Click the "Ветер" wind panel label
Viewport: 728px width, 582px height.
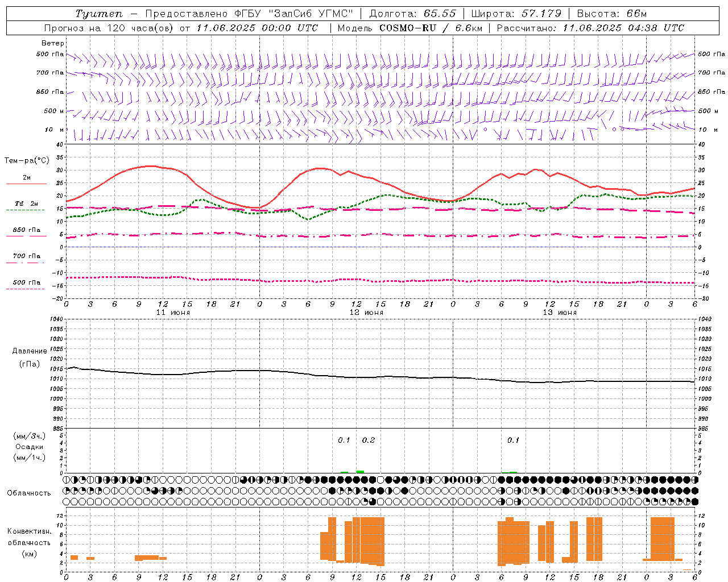tap(53, 43)
